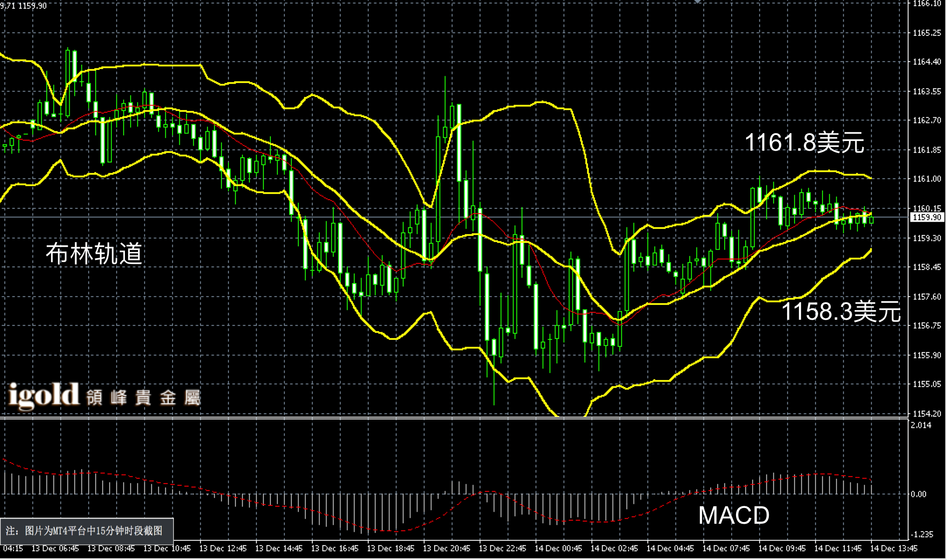Click the 1154.20 price scale label
Viewport: 947px width, 560px height.
927,413
